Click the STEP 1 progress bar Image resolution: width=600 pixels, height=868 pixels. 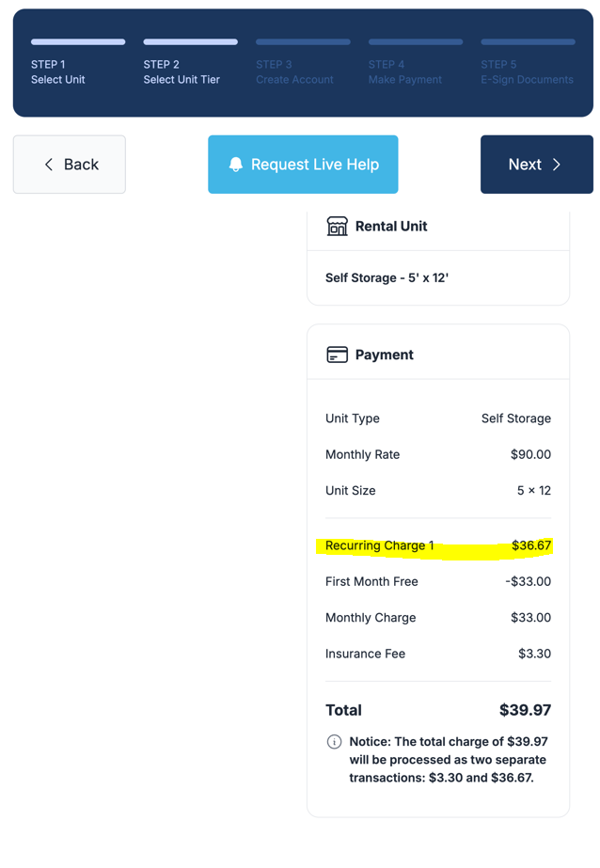pos(78,41)
